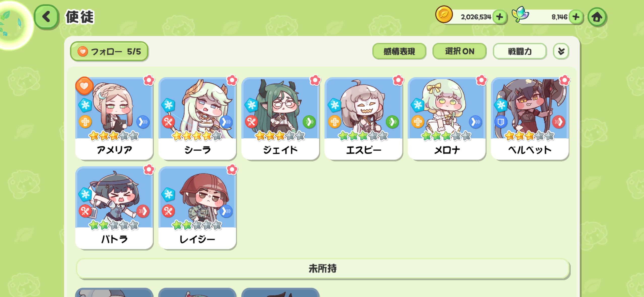Screen dimensions: 644x297
Task: Select the エスピー character card
Action: click(x=363, y=118)
